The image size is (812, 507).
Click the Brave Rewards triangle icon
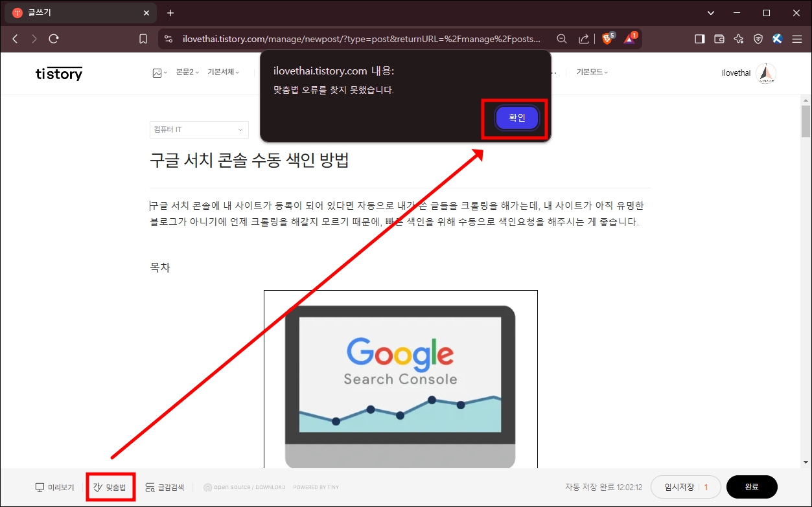[630, 39]
